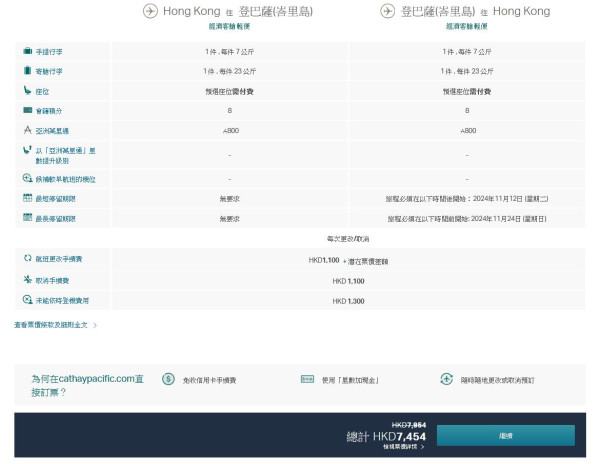Click the Asia Miles (亞洲萬里通) logo icon
This screenshot has height=464, width=600.
[27, 130]
